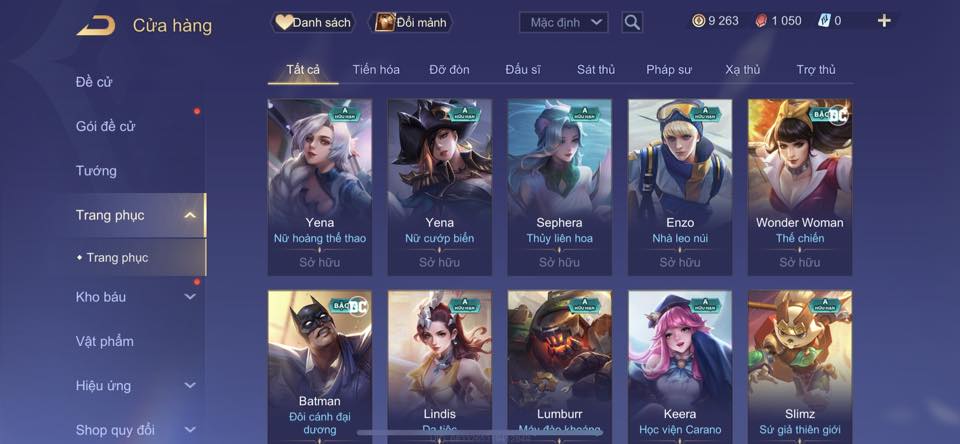This screenshot has width=960, height=444.
Task: Select the Tiến hóa filter tab
Action: point(376,70)
